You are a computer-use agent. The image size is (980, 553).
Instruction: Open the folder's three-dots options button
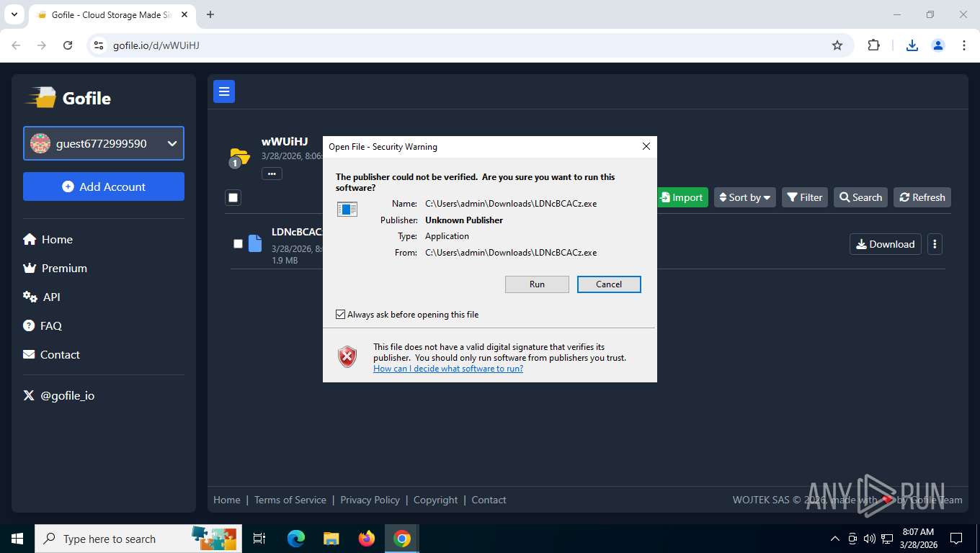272,174
